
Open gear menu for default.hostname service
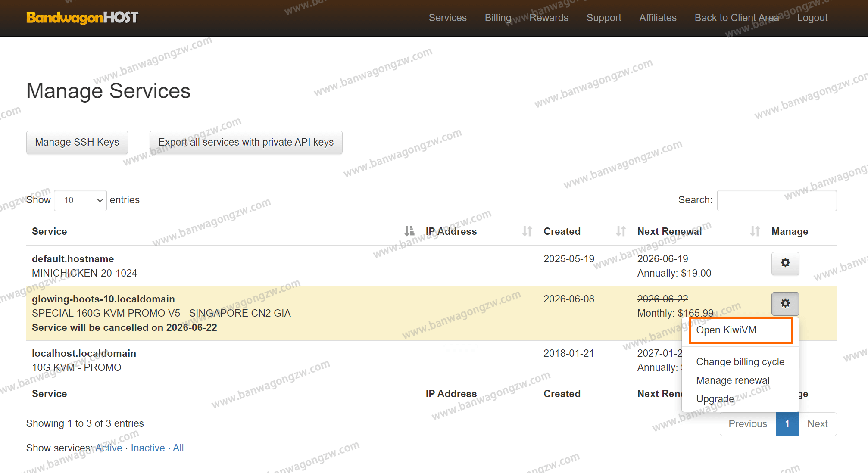pyautogui.click(x=785, y=263)
